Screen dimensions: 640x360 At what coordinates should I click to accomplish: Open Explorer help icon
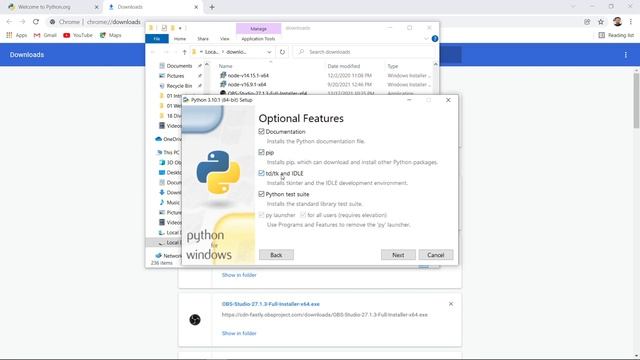click(x=435, y=38)
